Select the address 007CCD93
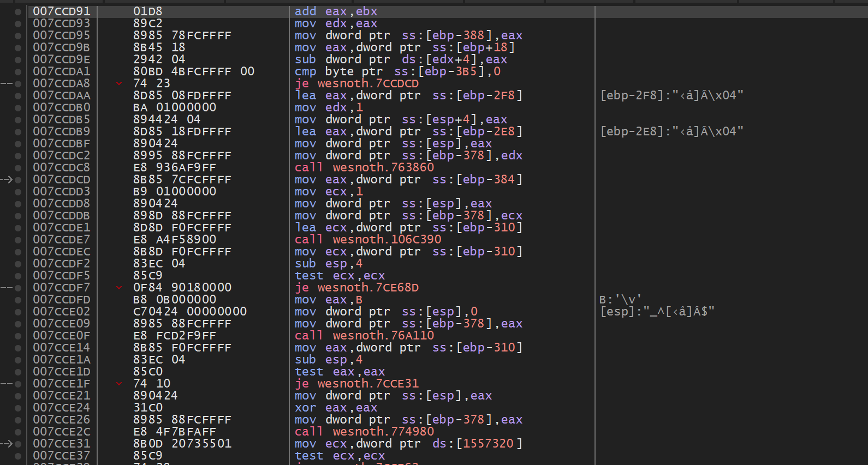The image size is (868, 465). pos(62,23)
